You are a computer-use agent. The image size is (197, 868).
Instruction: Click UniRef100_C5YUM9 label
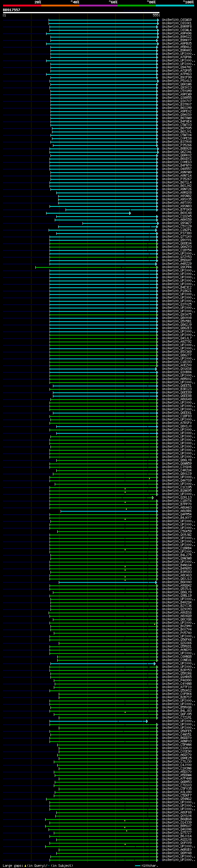[177, 91]
